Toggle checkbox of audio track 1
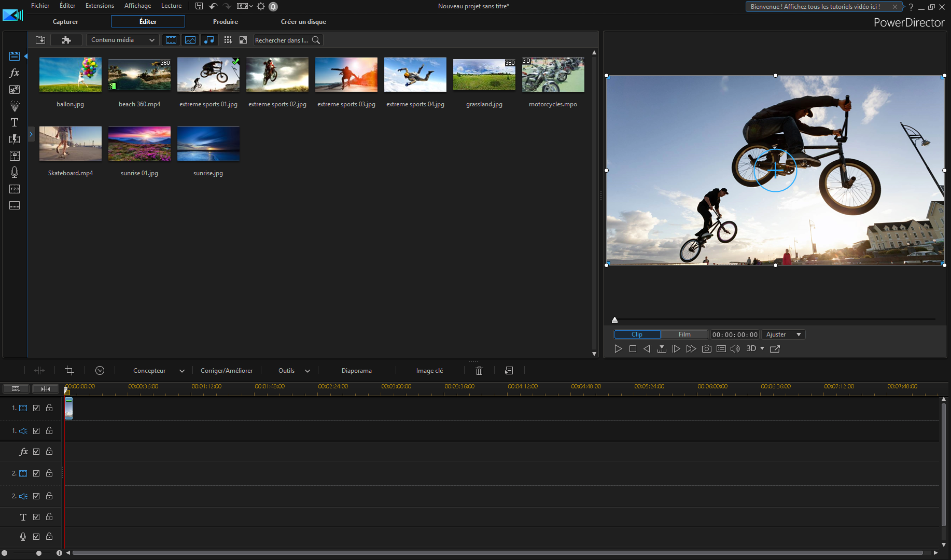Screen dimensions: 951x560 36,431
